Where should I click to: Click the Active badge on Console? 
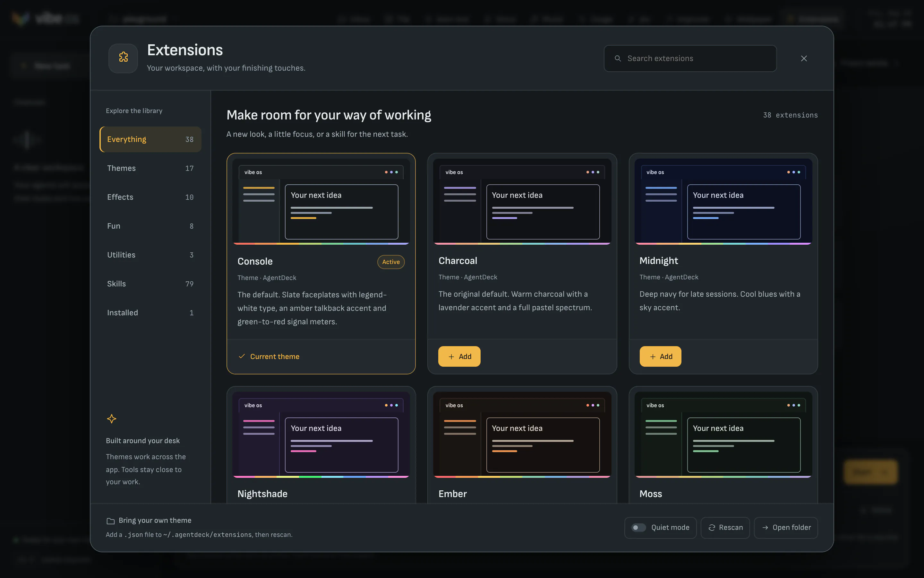coord(390,262)
